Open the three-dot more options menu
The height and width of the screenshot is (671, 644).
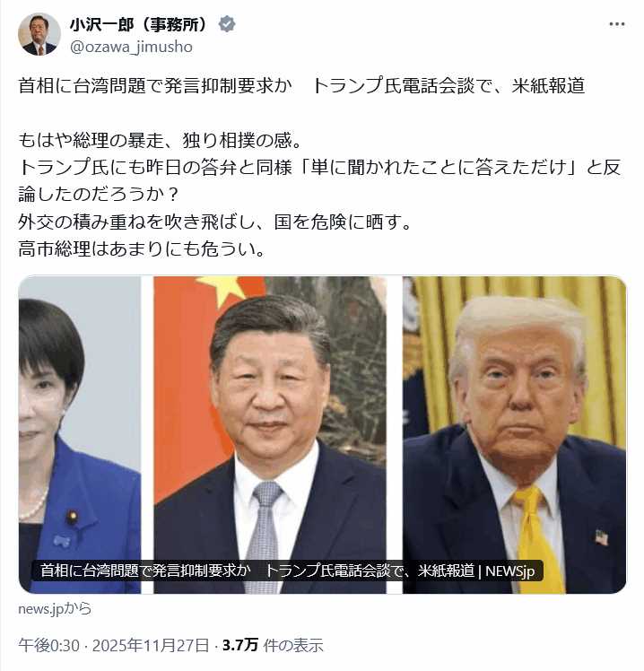616,24
